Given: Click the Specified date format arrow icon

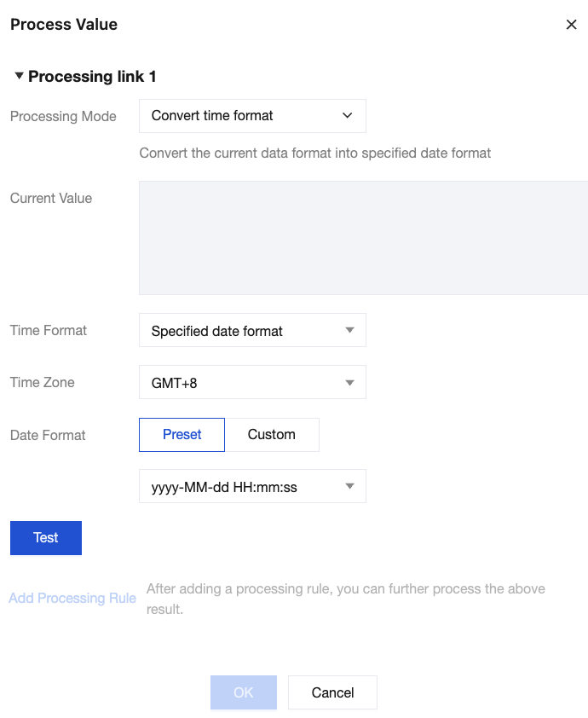Looking at the screenshot, I should pyautogui.click(x=349, y=330).
